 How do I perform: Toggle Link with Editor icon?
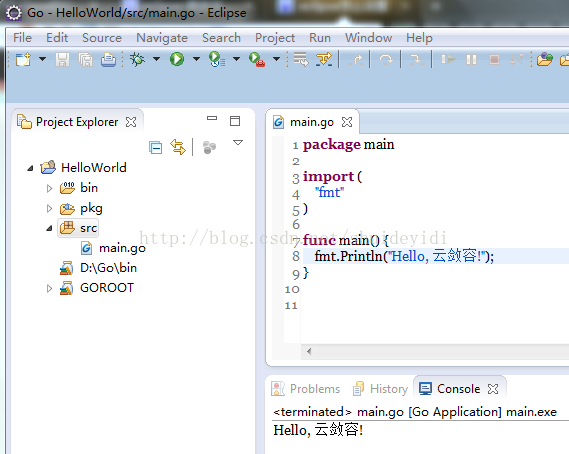(178, 147)
